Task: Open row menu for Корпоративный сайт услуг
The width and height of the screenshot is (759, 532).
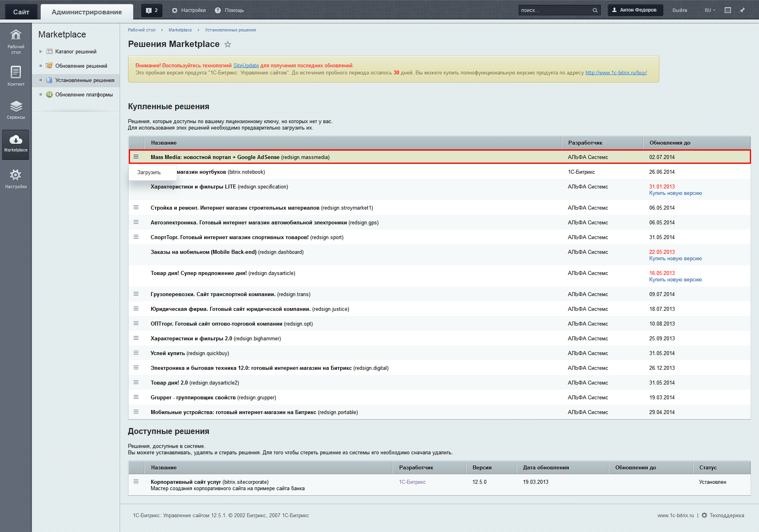Action: (x=136, y=482)
